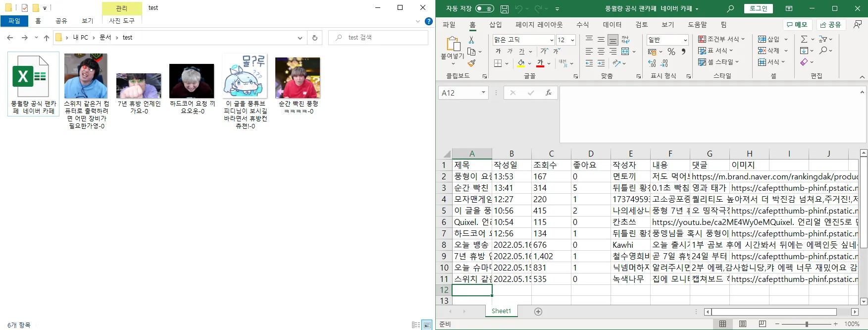Switch to Page Layout view in status bar
868x330 pixels.
click(x=743, y=324)
